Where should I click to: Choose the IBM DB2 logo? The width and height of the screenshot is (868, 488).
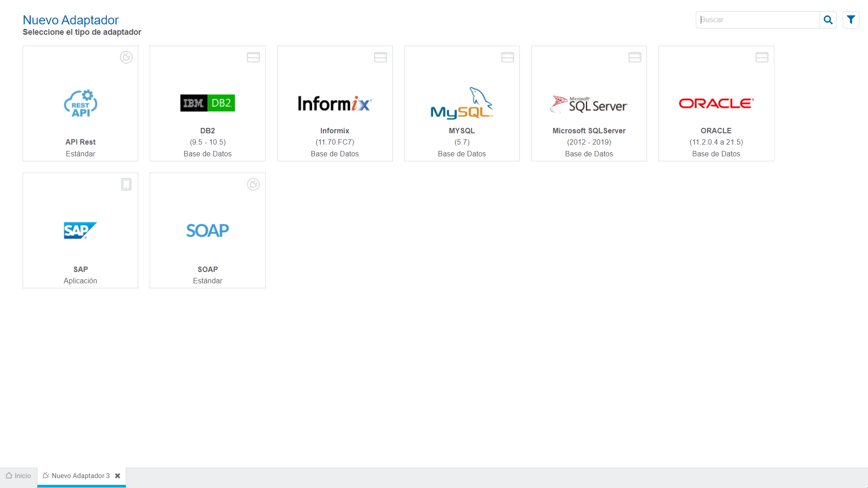pyautogui.click(x=208, y=103)
